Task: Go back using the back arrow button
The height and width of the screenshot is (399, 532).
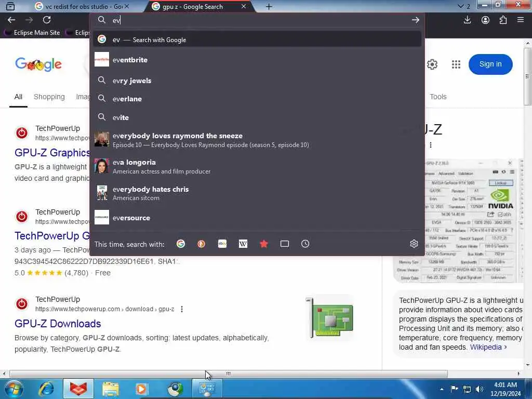Action: pos(11,20)
